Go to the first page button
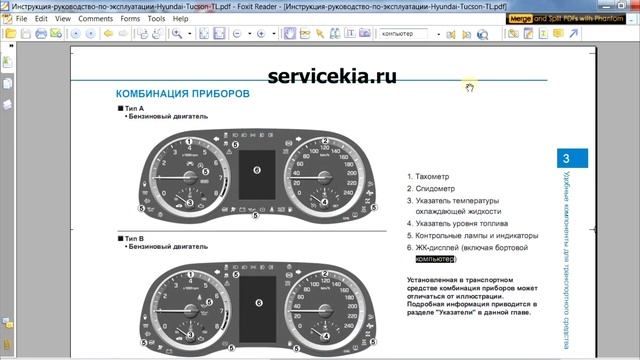The width and height of the screenshot is (640, 360). click(x=76, y=34)
